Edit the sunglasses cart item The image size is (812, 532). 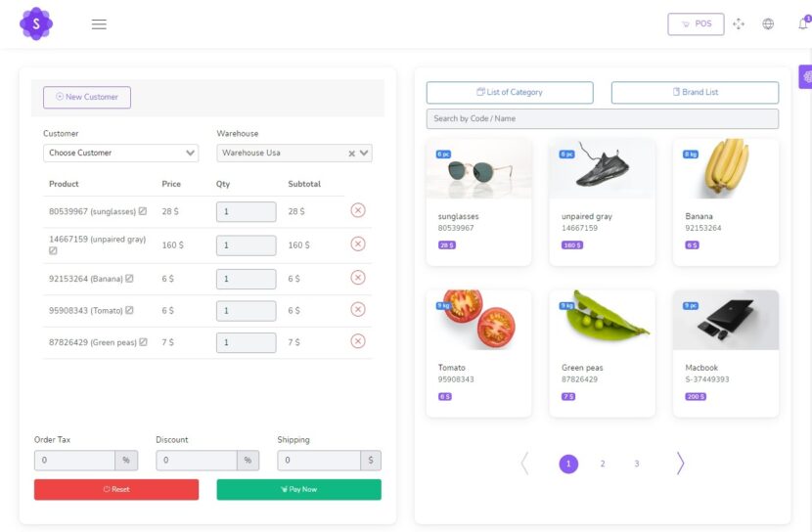[143, 211]
